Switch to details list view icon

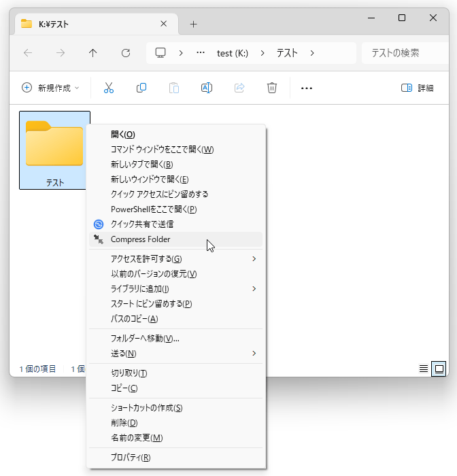[424, 369]
